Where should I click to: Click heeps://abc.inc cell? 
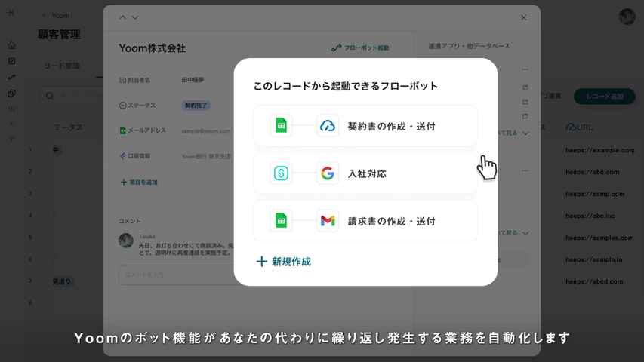(x=590, y=216)
